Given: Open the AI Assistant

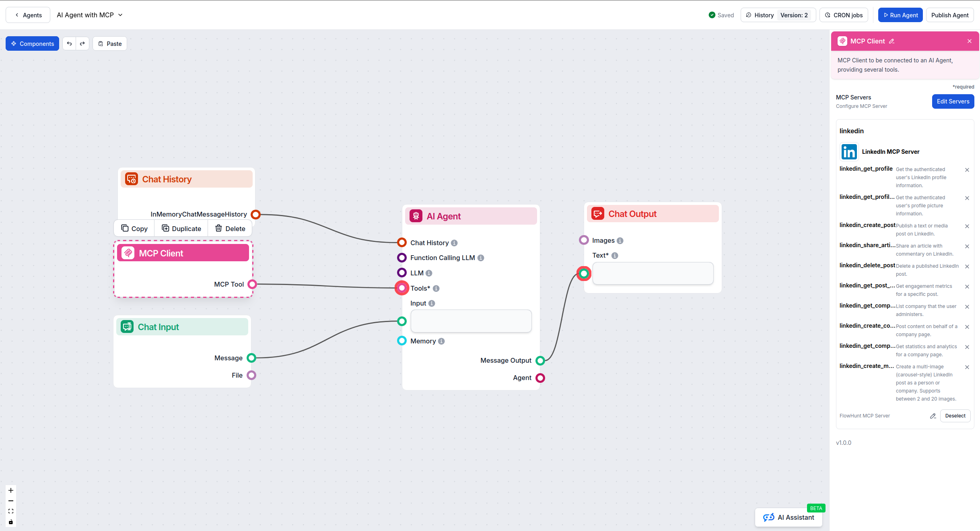Looking at the screenshot, I should point(789,517).
